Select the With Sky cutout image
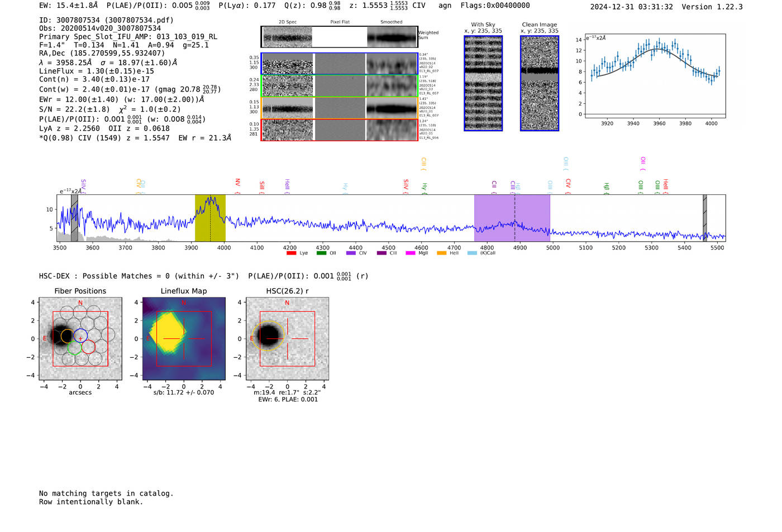Image resolution: width=782 pixels, height=532 pixels. (x=483, y=83)
